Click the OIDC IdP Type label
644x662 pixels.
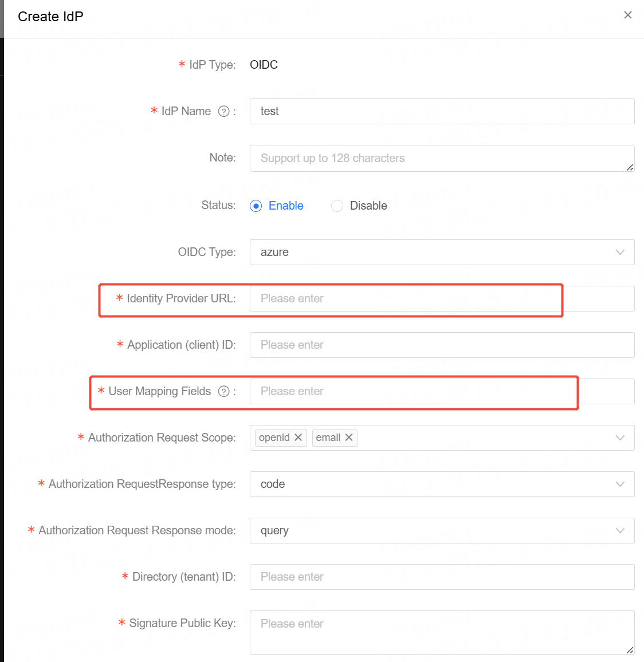click(x=264, y=65)
